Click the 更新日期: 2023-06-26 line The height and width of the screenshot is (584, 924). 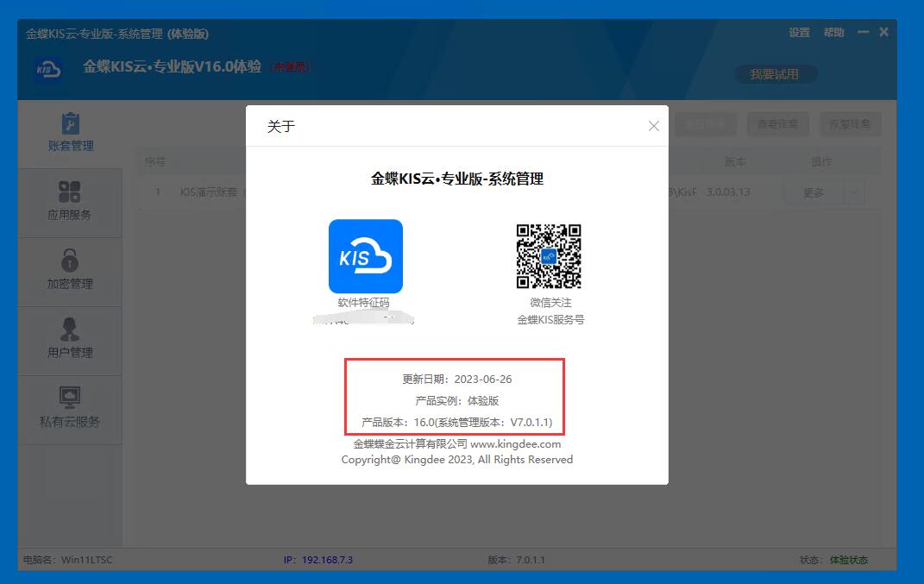point(456,379)
